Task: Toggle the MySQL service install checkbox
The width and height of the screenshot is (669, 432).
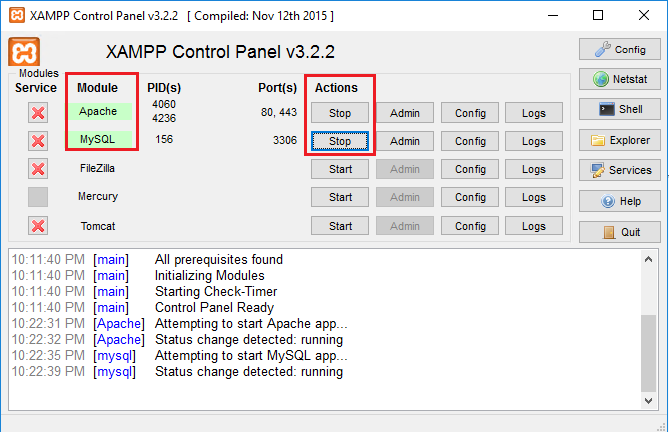Action: click(x=38, y=141)
